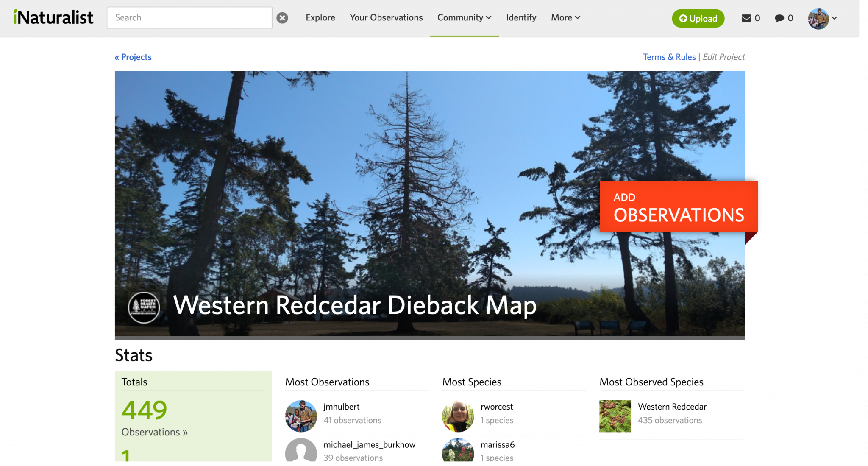Screen dimensions: 868x466
Task: Click inside the Search input field
Action: pos(189,17)
